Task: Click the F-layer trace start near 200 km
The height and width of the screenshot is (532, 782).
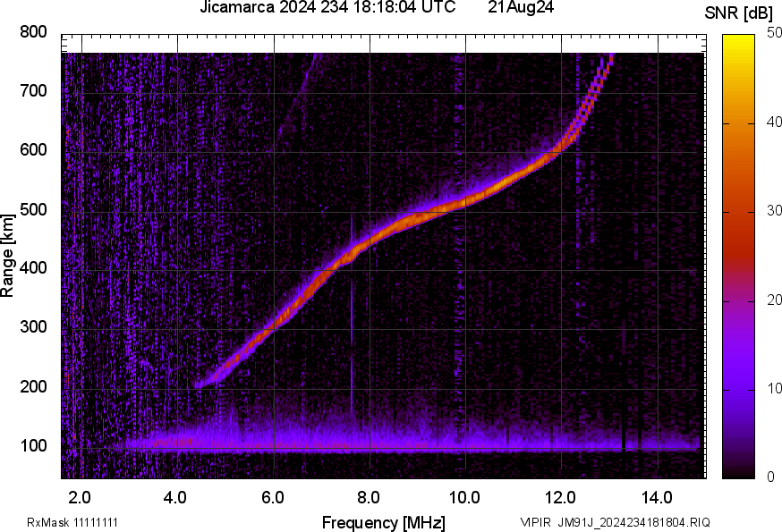Action: [203, 383]
